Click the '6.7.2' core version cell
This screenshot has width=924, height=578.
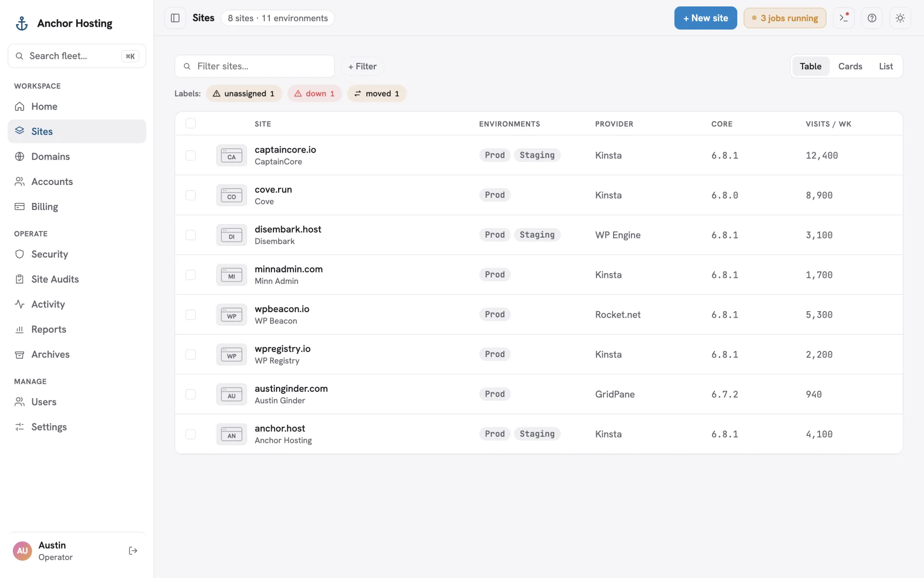pos(724,394)
